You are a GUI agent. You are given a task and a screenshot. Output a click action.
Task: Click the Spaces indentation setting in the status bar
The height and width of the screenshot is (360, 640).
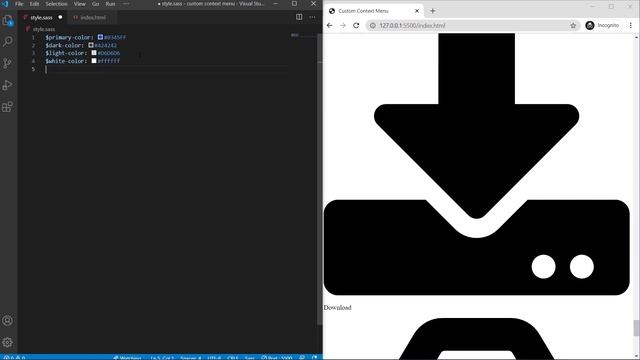[191, 358]
